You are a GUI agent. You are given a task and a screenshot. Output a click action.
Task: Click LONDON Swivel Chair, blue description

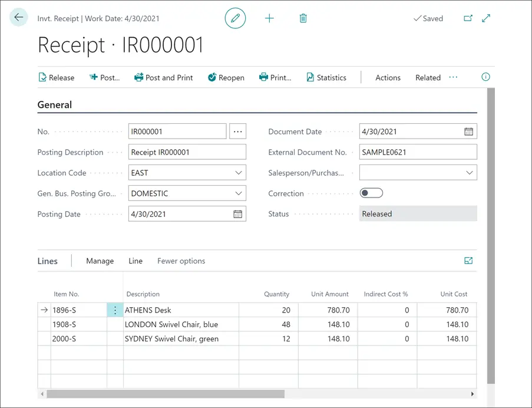coord(181,324)
